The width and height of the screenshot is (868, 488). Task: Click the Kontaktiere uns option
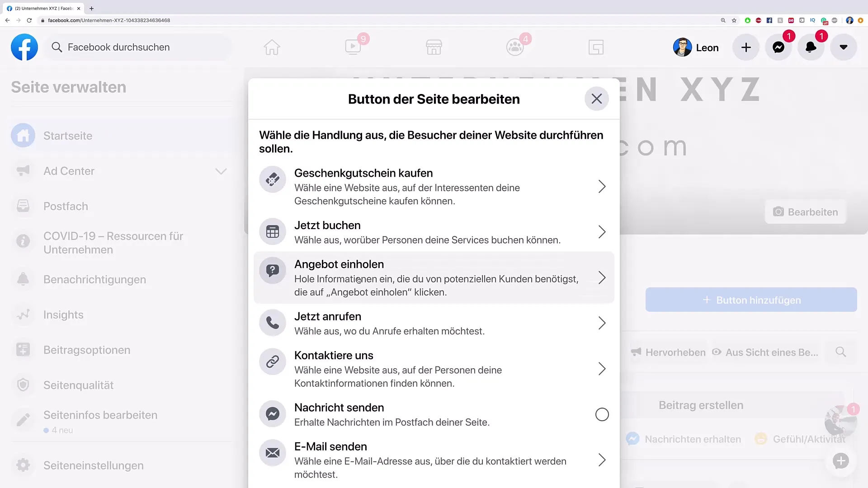click(x=434, y=368)
